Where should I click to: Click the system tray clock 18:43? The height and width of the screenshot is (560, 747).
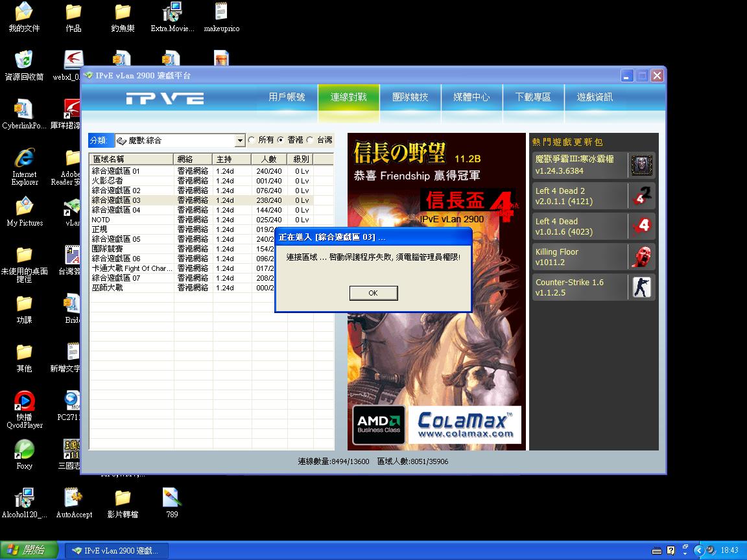click(729, 550)
